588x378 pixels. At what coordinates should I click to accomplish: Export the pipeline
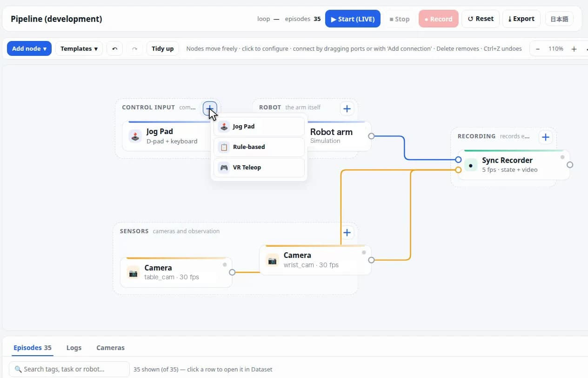pos(521,19)
